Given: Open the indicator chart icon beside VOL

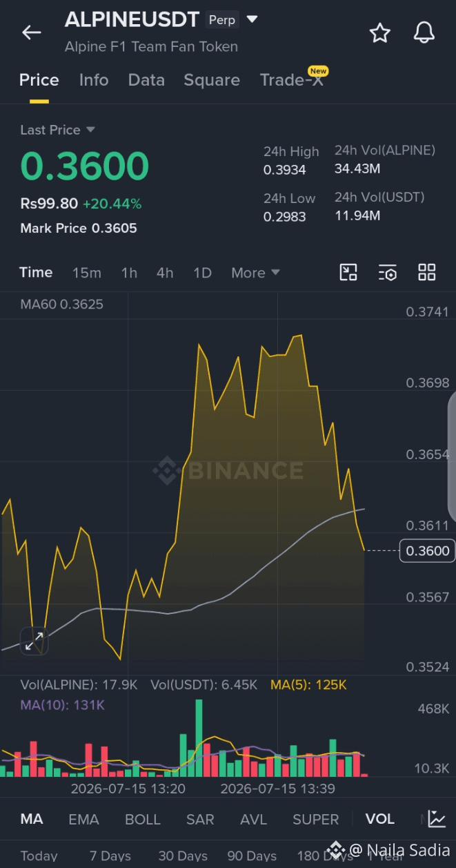Looking at the screenshot, I should point(436,819).
